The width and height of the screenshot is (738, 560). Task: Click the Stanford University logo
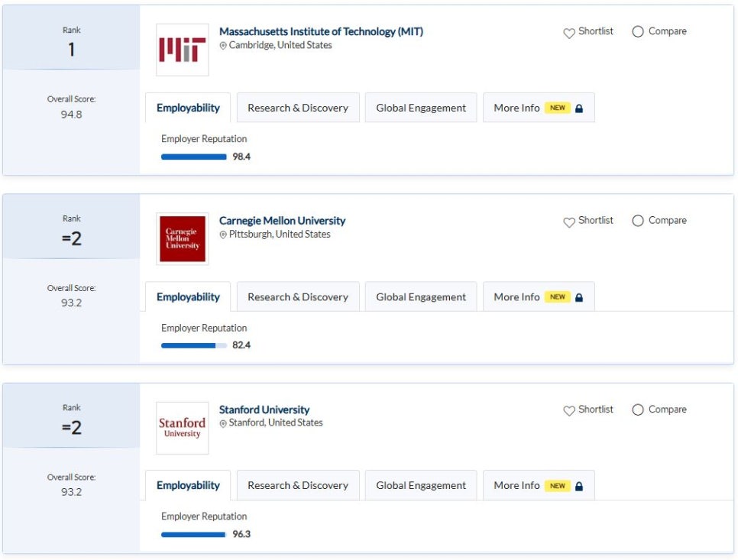182,428
